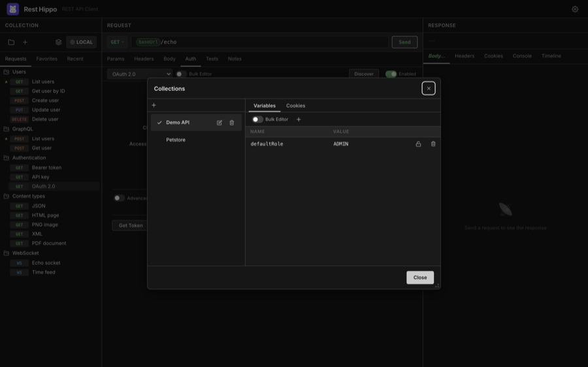Delete the defaultRole variable
The image size is (588, 367).
tap(433, 144)
